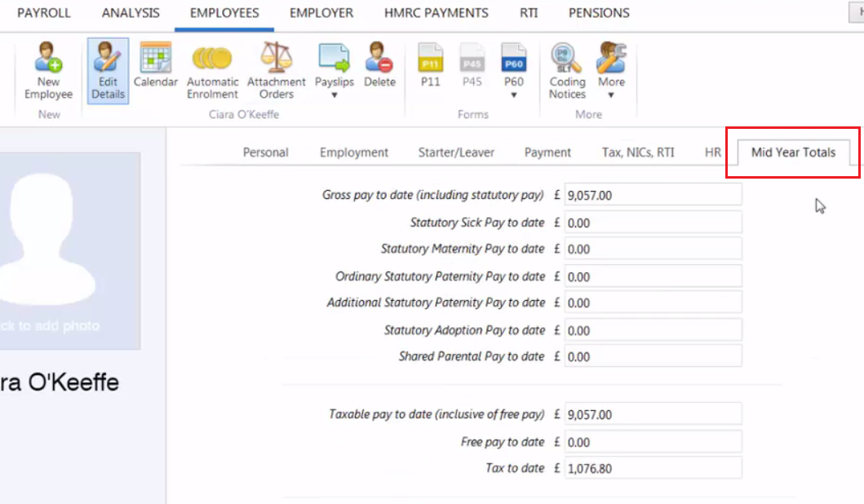
Task: Click the Tax to date field
Action: click(653, 468)
